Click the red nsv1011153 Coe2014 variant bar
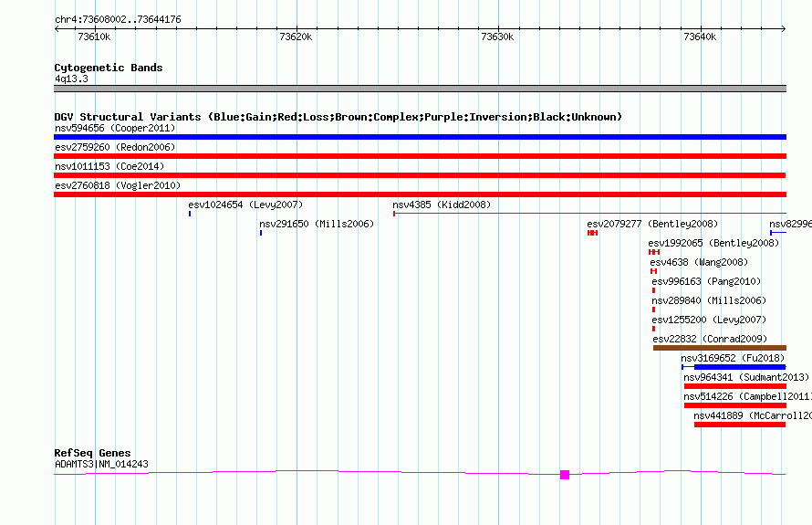 pos(420,175)
